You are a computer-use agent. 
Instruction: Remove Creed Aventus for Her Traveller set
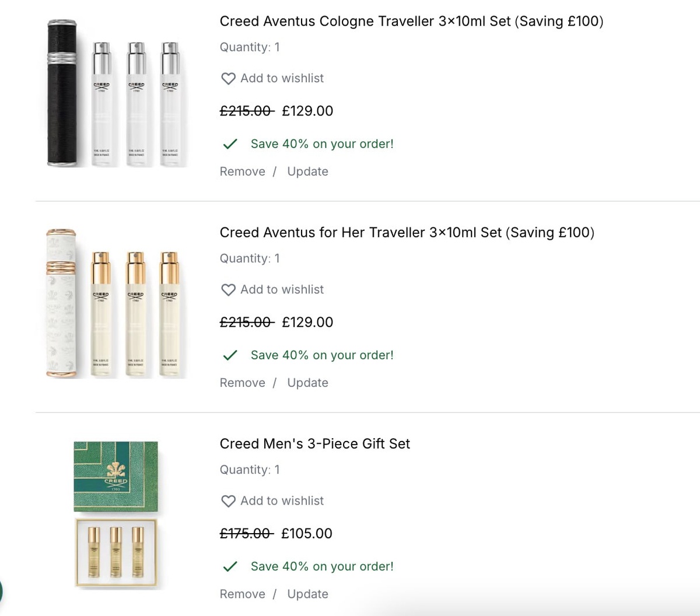coord(242,383)
